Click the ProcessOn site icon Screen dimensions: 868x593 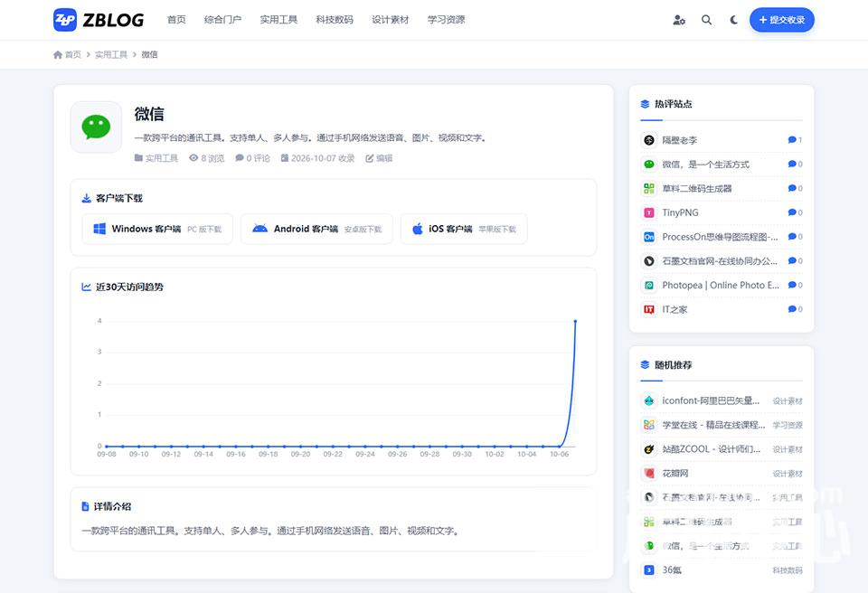[x=649, y=237]
